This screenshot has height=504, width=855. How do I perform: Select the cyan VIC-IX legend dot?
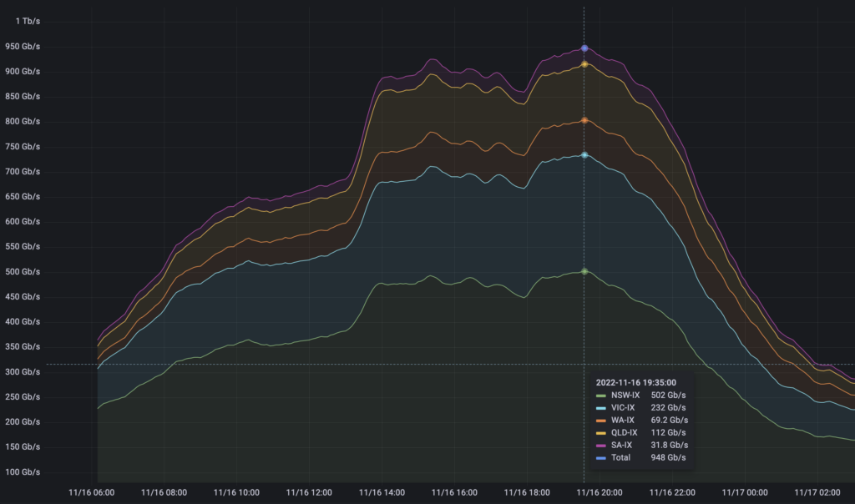(600, 408)
